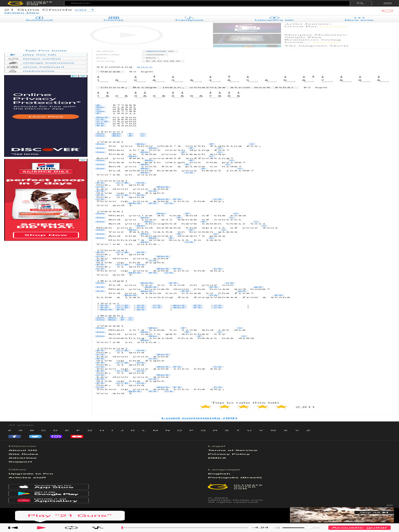This screenshot has width=399, height=532.
Task: Click the YouTube icon in footer
Action: [x=77, y=436]
